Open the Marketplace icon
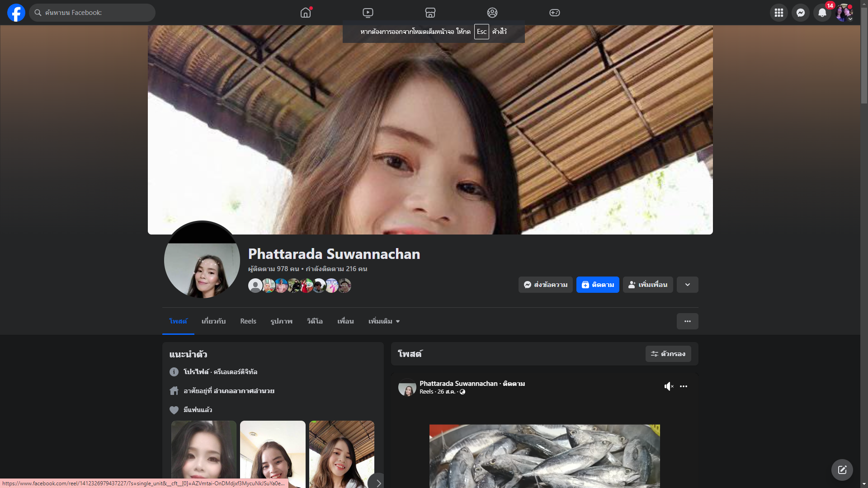Viewport: 868px width, 488px height. click(430, 13)
